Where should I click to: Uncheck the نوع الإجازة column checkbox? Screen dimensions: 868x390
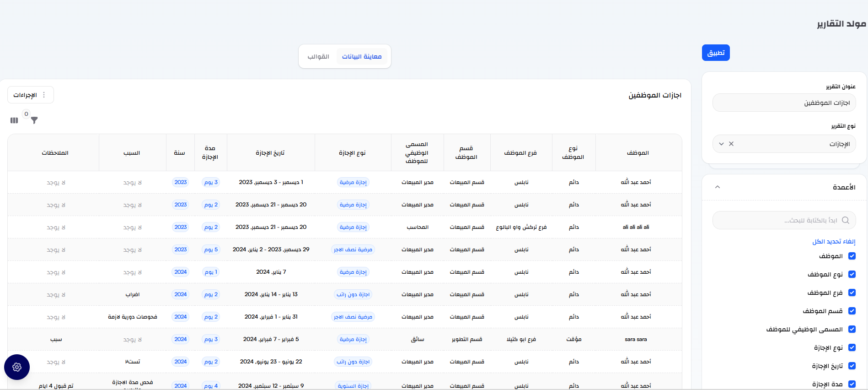tap(852, 347)
